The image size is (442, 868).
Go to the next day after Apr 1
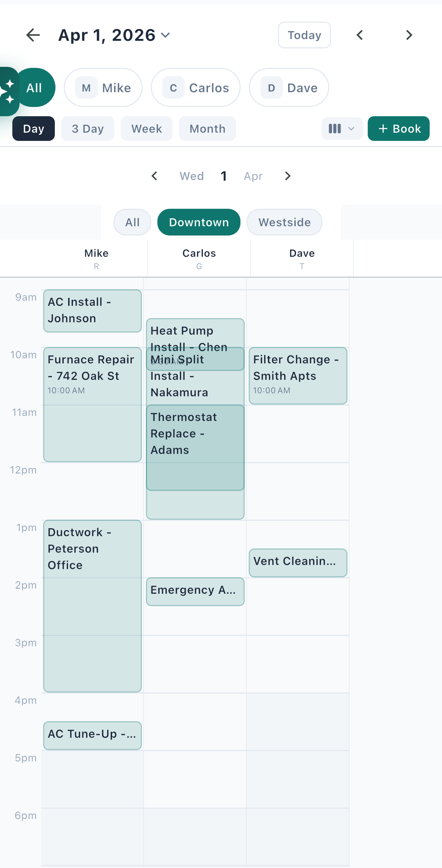point(287,176)
